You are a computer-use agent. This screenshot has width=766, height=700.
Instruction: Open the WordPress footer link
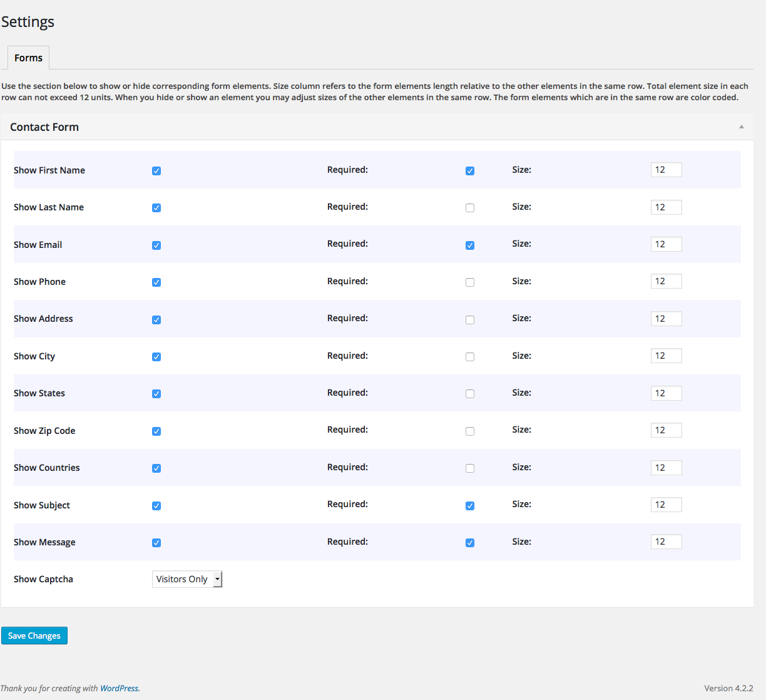click(x=119, y=688)
